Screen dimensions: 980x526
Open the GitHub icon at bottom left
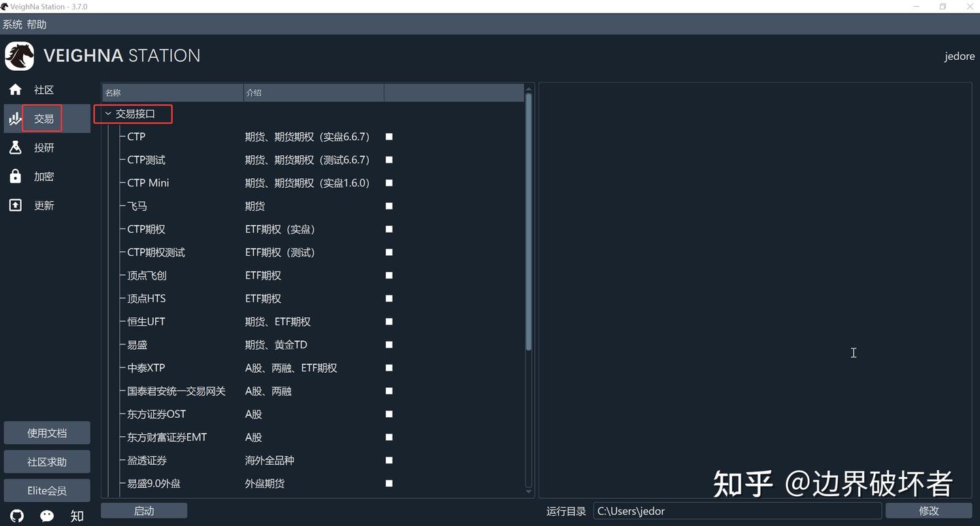click(16, 516)
